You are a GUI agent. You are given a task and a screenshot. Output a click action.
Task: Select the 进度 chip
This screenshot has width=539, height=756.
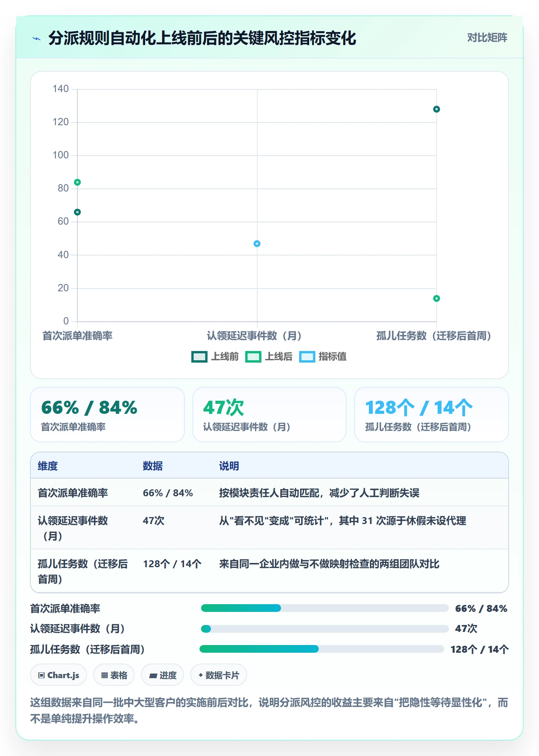pyautogui.click(x=162, y=675)
